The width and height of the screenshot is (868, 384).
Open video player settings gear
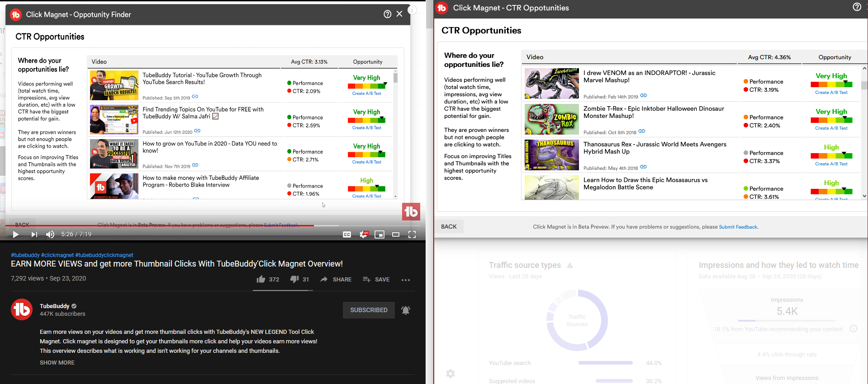[363, 234]
